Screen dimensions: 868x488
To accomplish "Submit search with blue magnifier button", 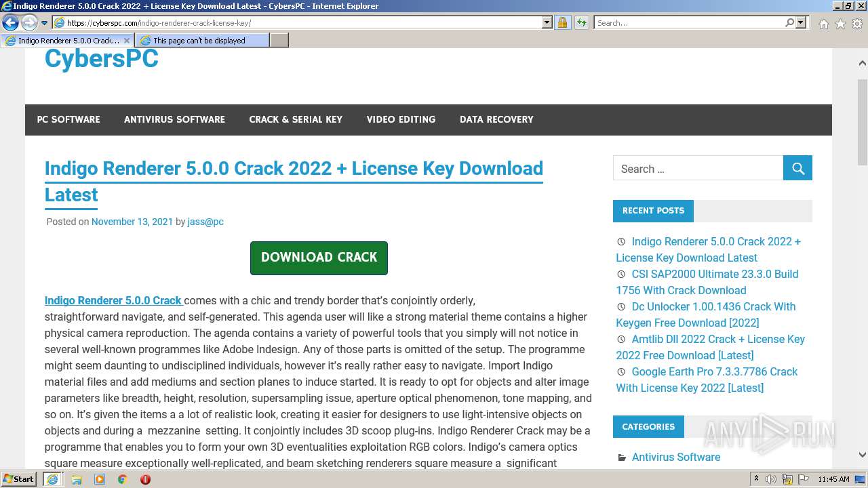I will [797, 168].
